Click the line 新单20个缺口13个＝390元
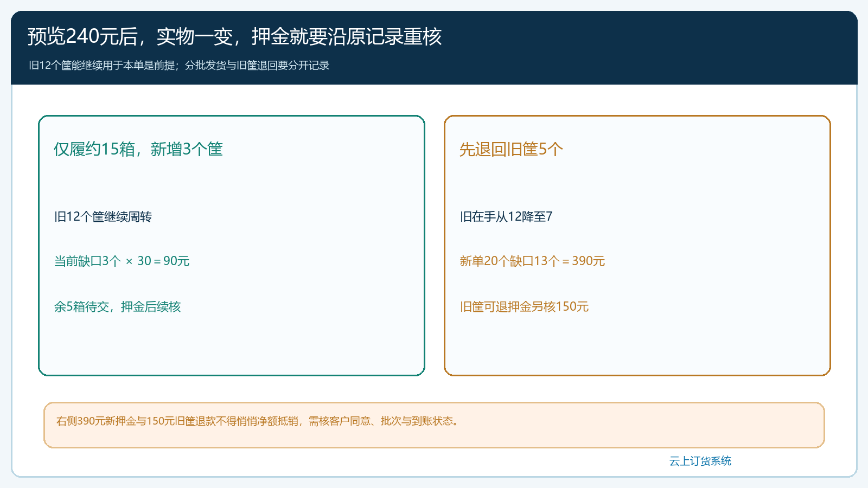The height and width of the screenshot is (488, 868). pos(532,261)
